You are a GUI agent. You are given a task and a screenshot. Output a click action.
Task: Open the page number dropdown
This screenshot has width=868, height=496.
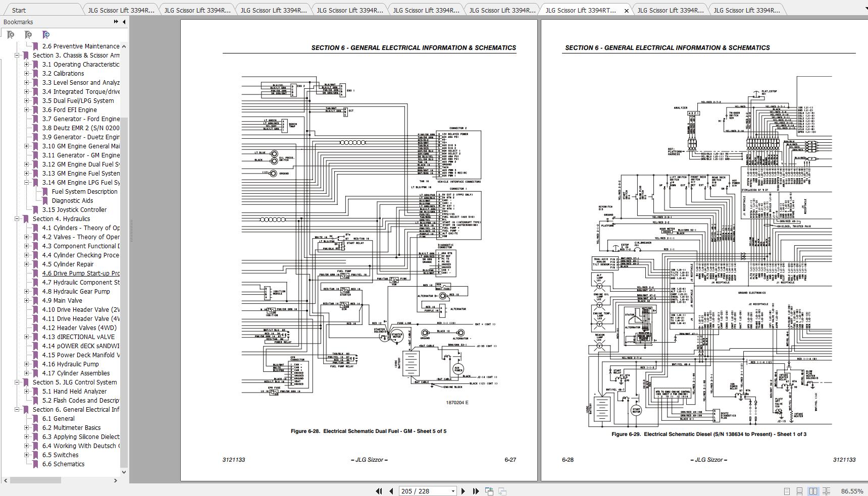453,491
